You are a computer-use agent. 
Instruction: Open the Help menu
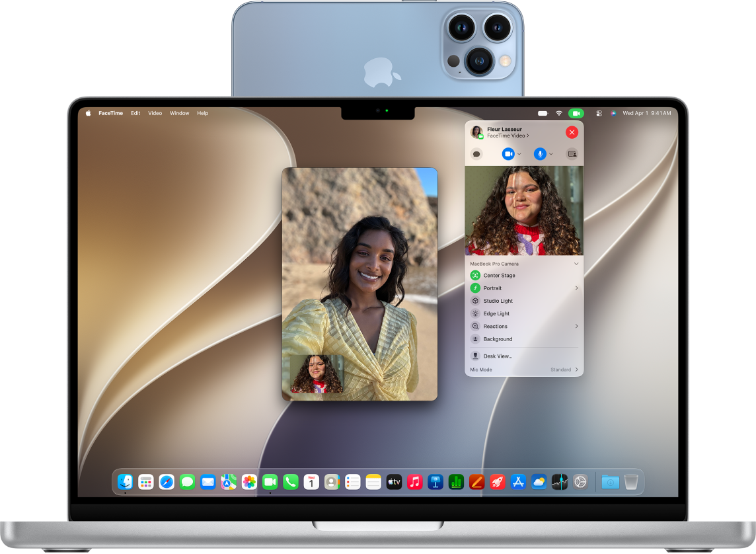click(x=202, y=113)
